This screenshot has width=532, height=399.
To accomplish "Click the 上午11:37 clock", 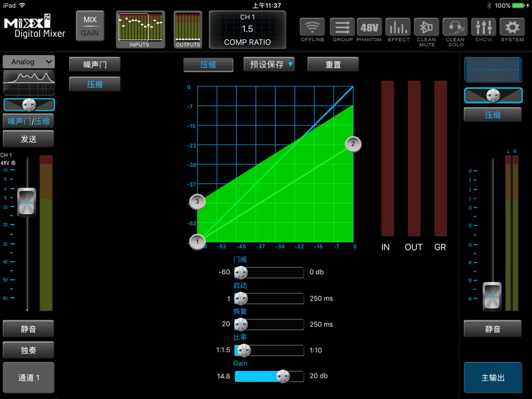I will coord(267,6).
